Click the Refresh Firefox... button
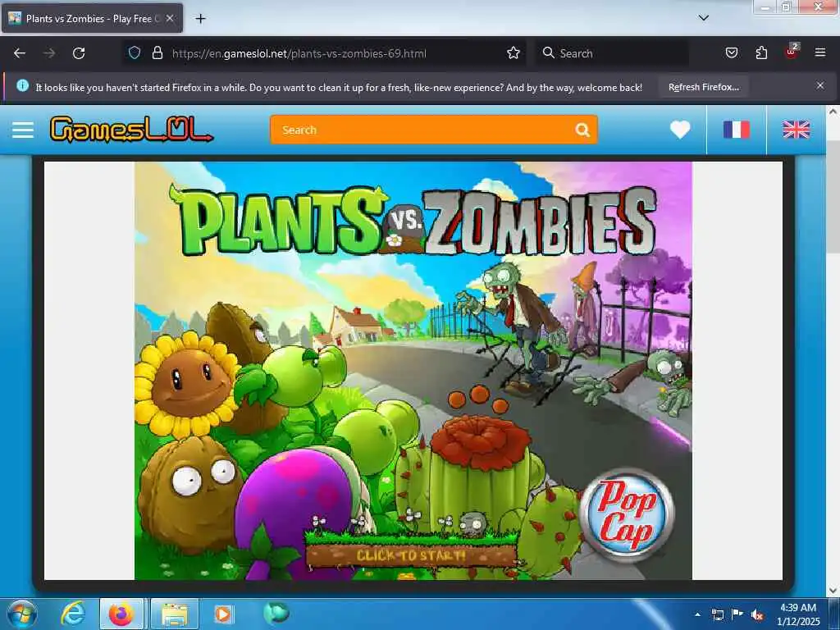 point(703,87)
